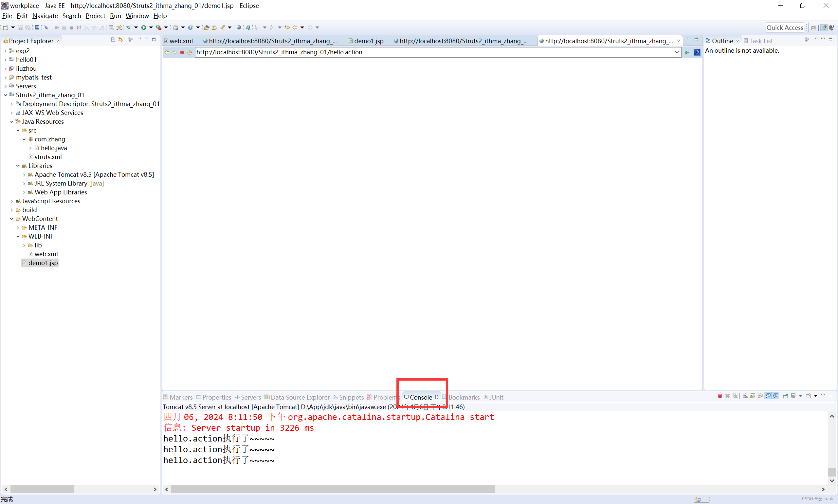Toggle Show Console on standard error change

tap(775, 396)
